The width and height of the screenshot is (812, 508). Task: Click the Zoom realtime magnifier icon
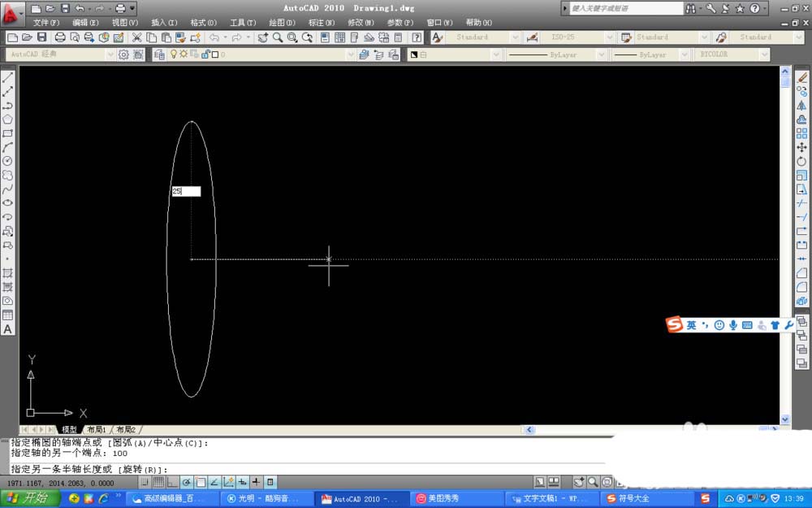pos(278,37)
